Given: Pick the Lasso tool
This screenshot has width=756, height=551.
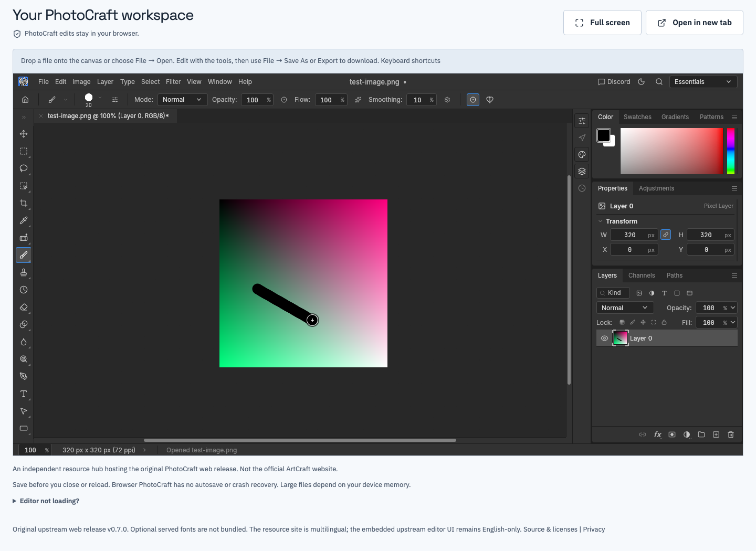Looking at the screenshot, I should 24,168.
